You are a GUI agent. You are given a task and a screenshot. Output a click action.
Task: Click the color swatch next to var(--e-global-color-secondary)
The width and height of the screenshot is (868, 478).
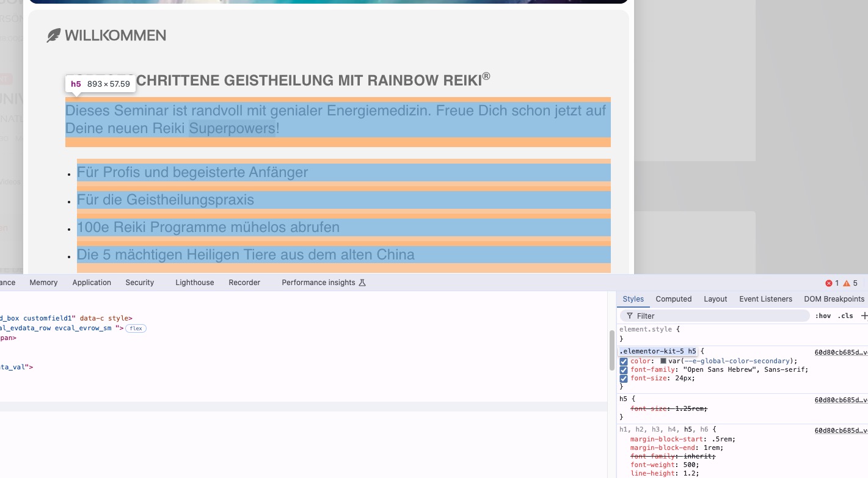pos(663,361)
